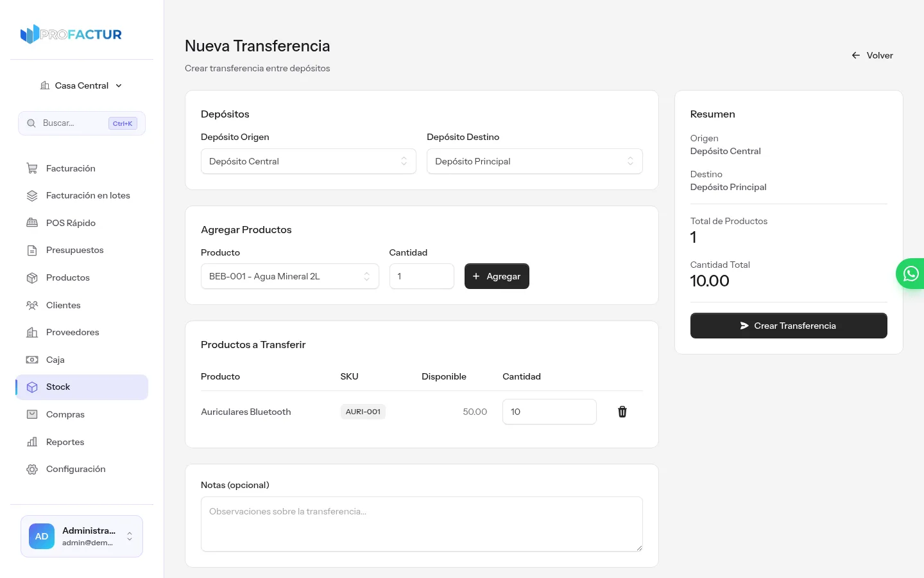Open Caja menu item
The width and height of the screenshot is (924, 578).
coord(81,360)
